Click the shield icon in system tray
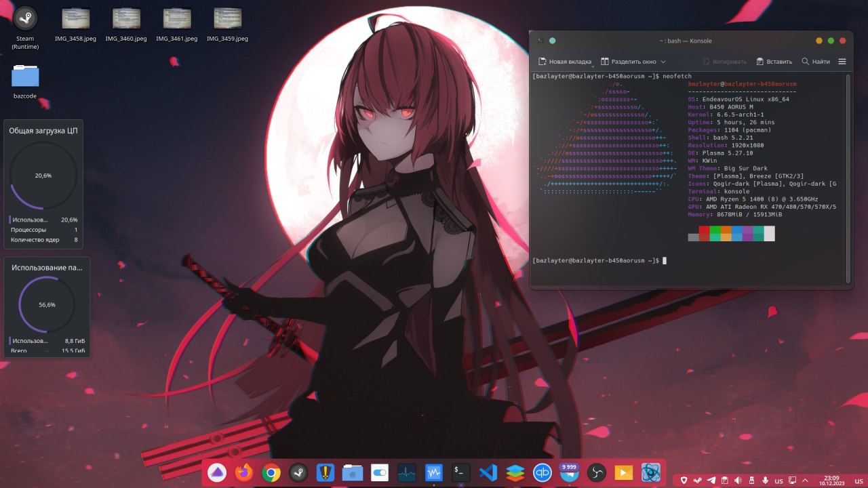868x488 pixels. pos(684,481)
